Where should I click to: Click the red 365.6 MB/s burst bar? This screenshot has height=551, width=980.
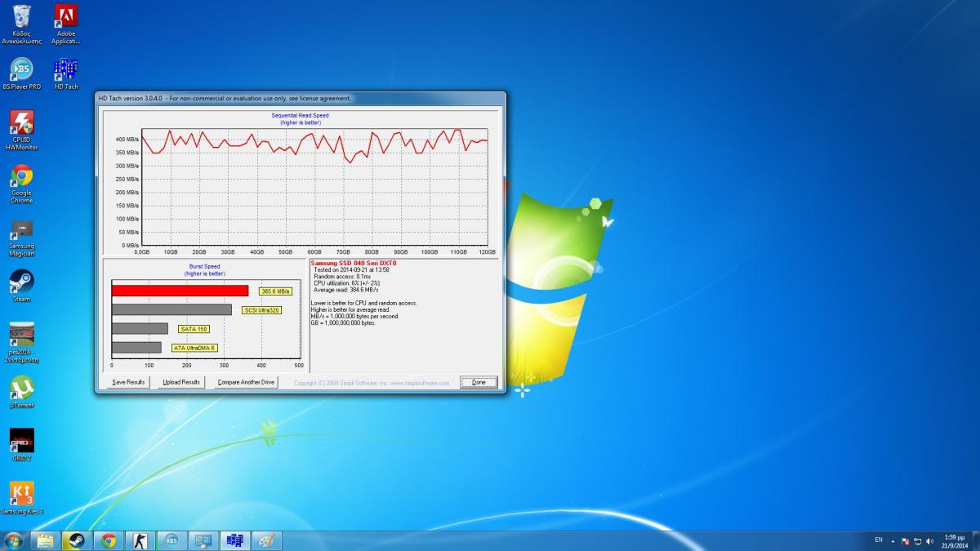click(x=180, y=291)
